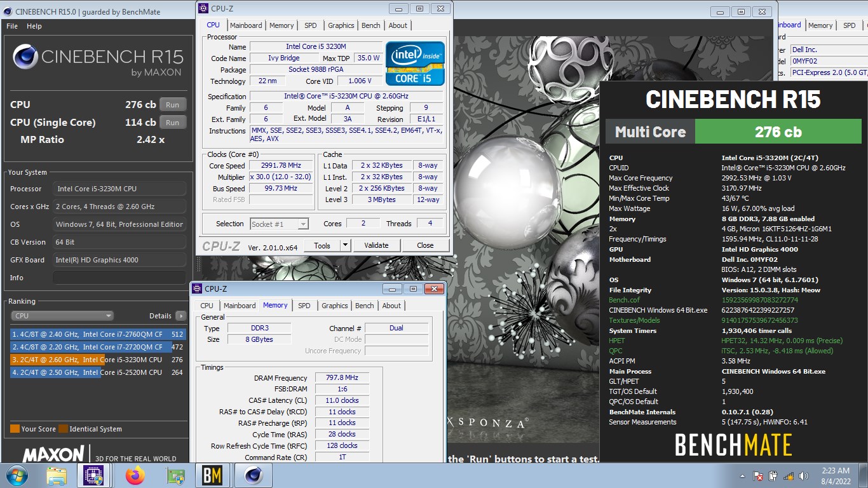Open the Tools dropdown arrow in CPU-Z

coord(345,245)
